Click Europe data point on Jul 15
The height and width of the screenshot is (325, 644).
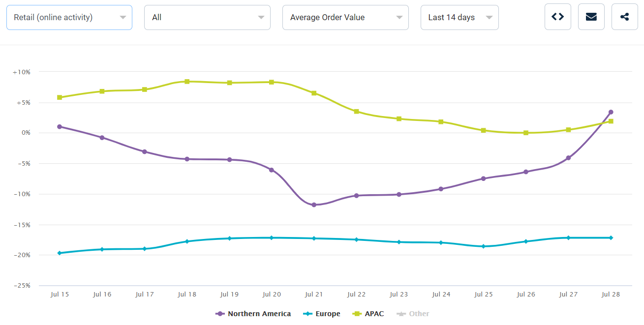coord(60,253)
